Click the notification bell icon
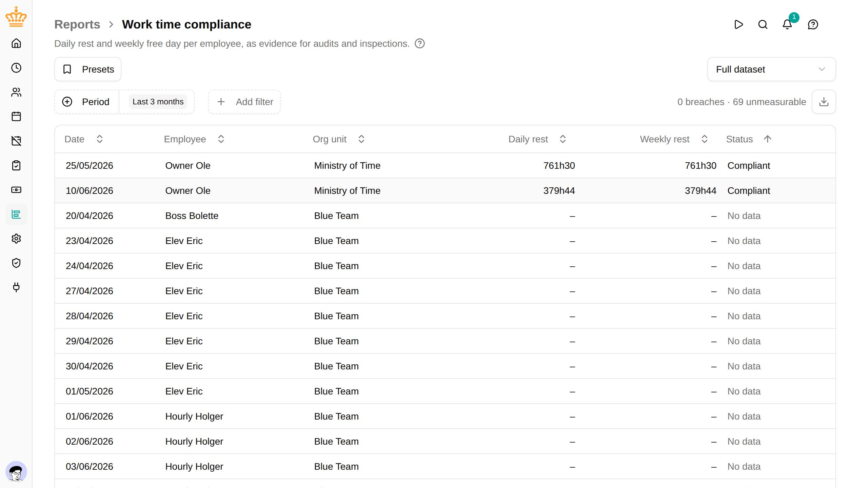868x488 pixels. 787,24
